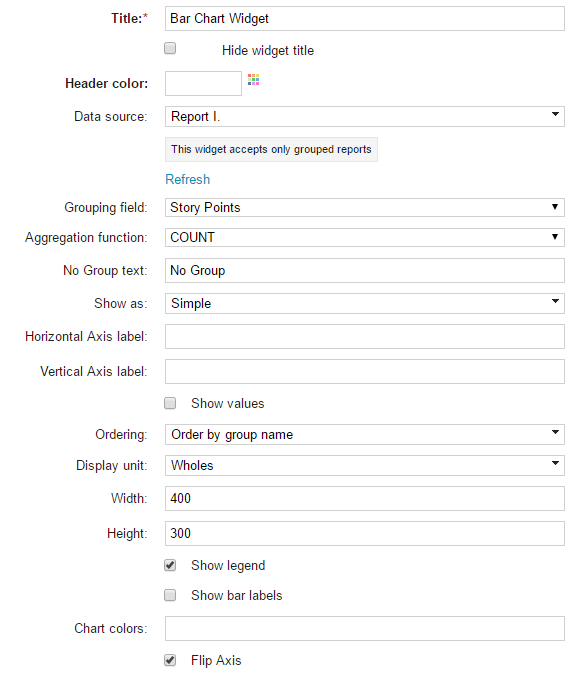Open the Ordering dropdown
Viewport: 582px width, 682px height.
pos(365,435)
